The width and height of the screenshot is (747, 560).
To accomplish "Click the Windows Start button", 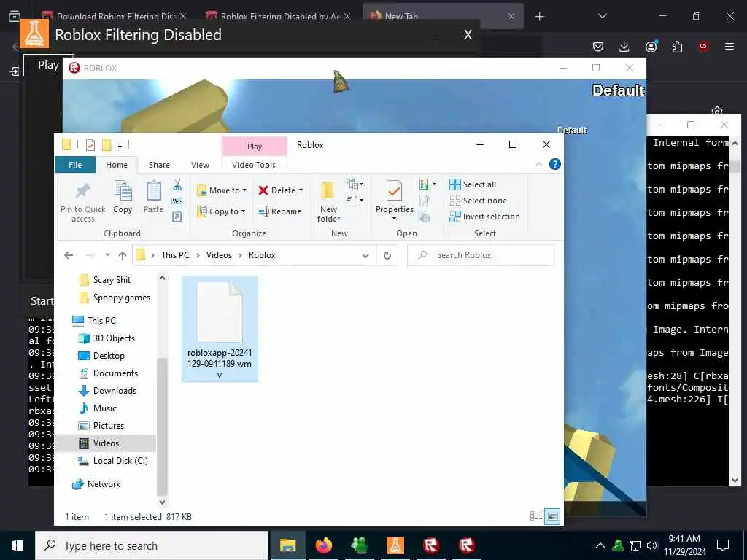I will pyautogui.click(x=18, y=545).
